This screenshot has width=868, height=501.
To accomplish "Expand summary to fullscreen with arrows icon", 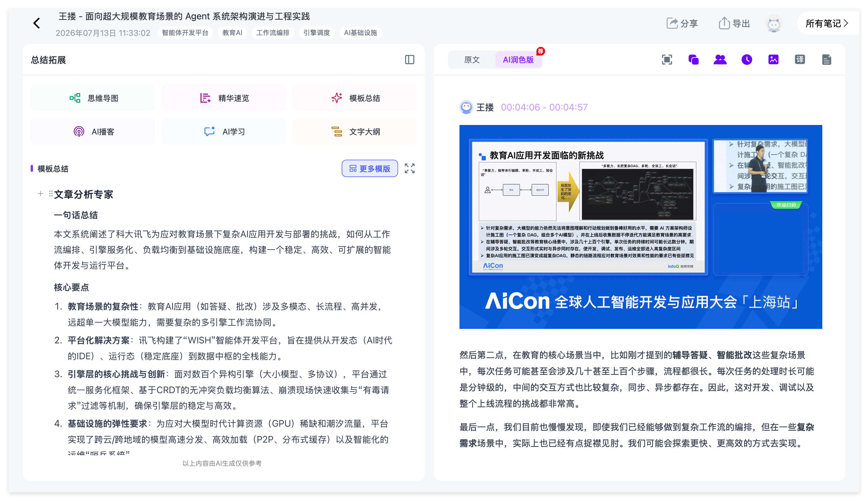I will coord(409,168).
